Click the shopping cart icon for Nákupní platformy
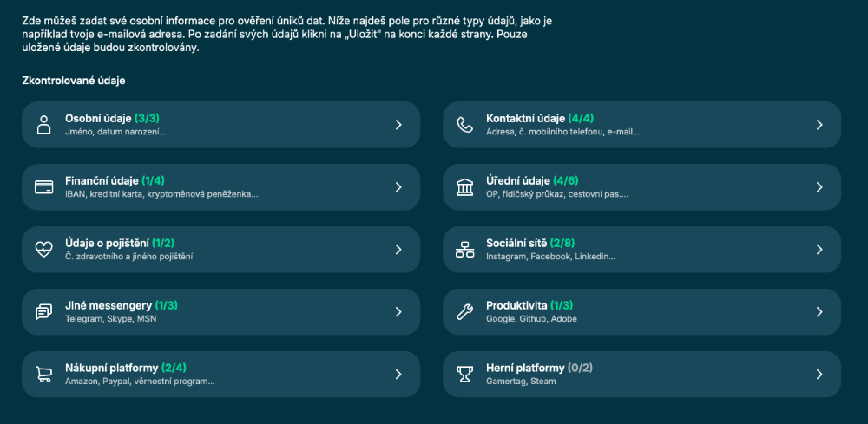The width and height of the screenshot is (868, 424). pos(43,375)
